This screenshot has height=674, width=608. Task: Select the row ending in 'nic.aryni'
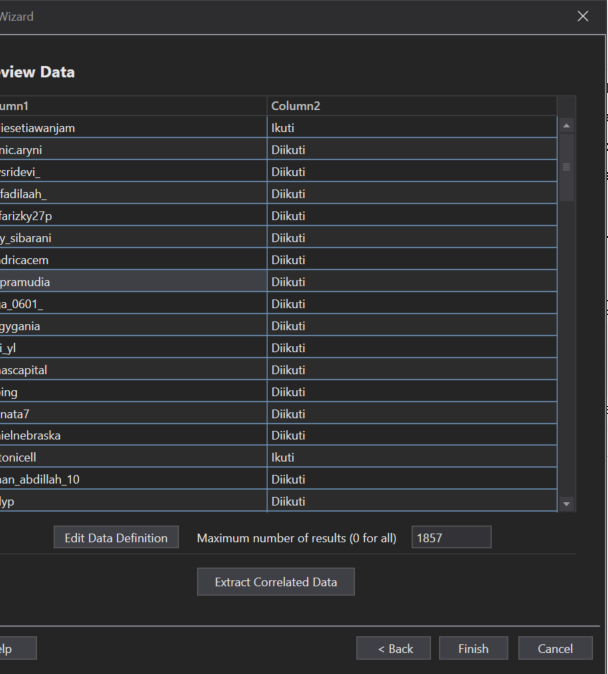[x=279, y=150]
